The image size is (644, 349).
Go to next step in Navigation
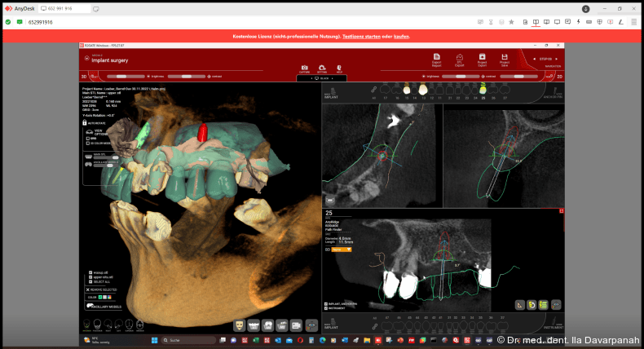point(558,59)
